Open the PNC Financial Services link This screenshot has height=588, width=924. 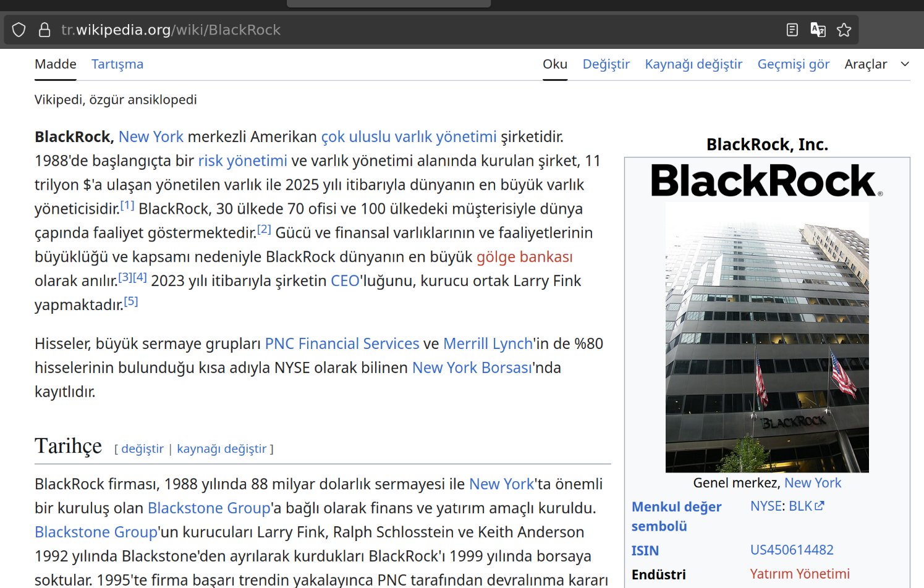pyautogui.click(x=342, y=344)
